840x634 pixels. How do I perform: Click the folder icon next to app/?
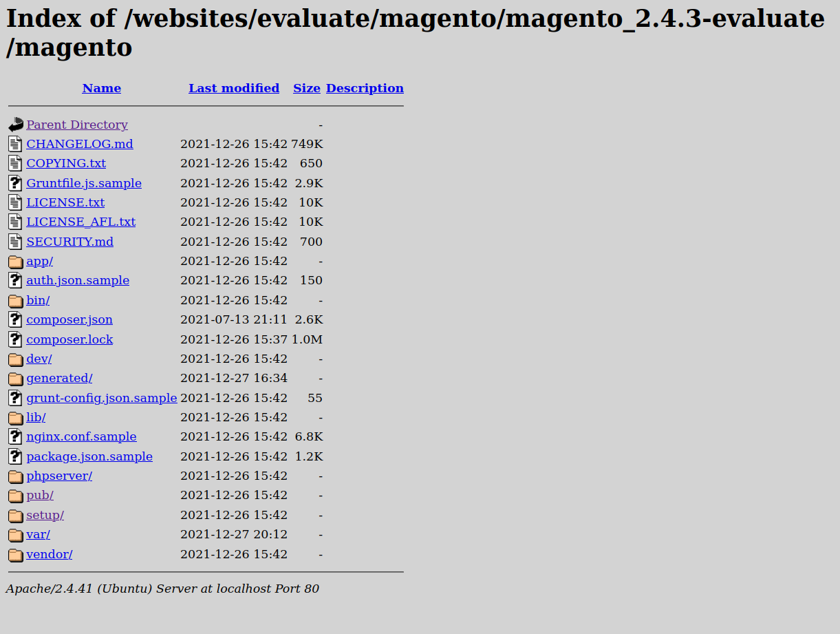(15, 260)
